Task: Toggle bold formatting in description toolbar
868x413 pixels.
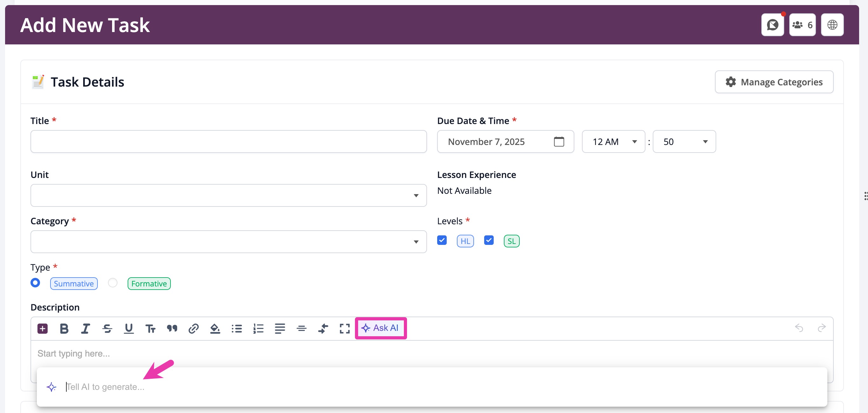Action: coord(64,328)
